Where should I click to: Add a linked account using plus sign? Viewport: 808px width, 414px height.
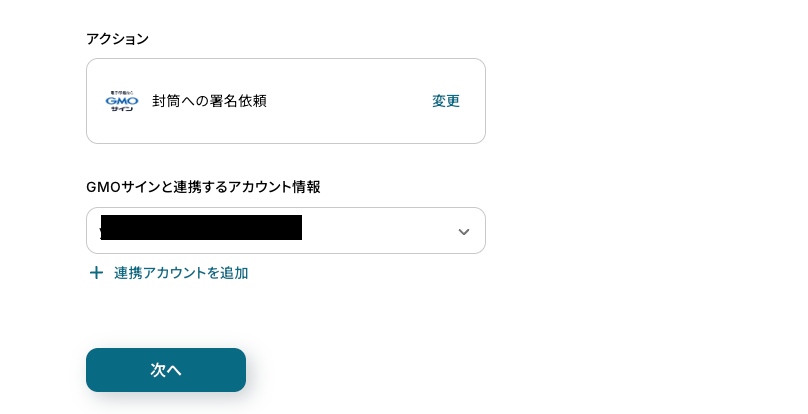pos(96,273)
